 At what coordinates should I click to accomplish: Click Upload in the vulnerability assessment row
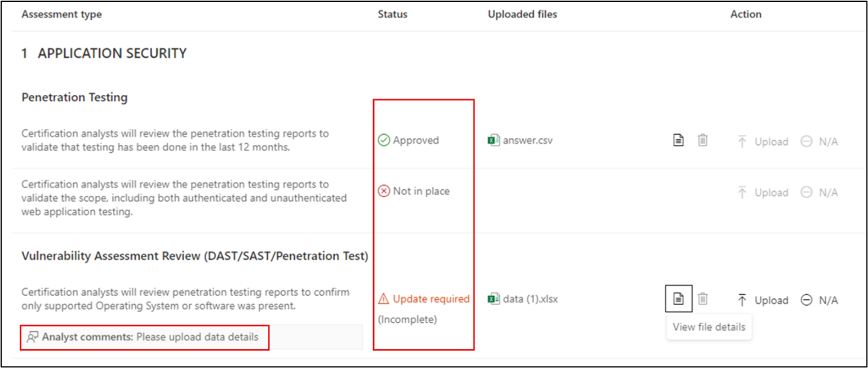click(771, 300)
